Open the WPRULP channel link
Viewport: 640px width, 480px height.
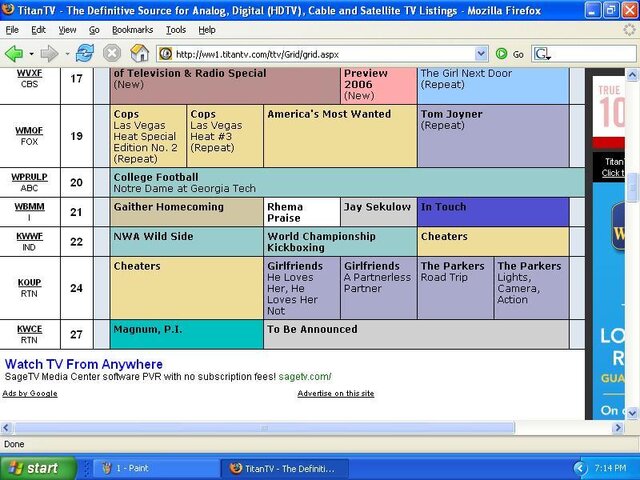[x=29, y=177]
